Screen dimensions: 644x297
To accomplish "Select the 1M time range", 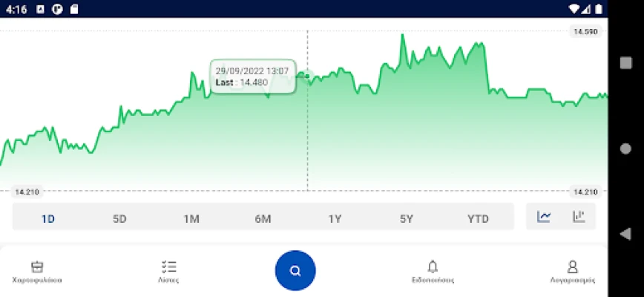I will point(191,218).
